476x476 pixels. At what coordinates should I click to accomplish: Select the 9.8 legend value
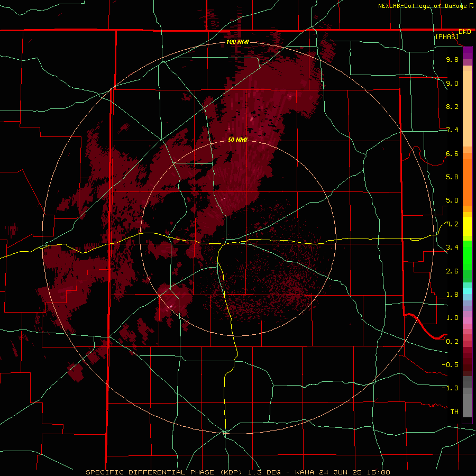(452, 59)
